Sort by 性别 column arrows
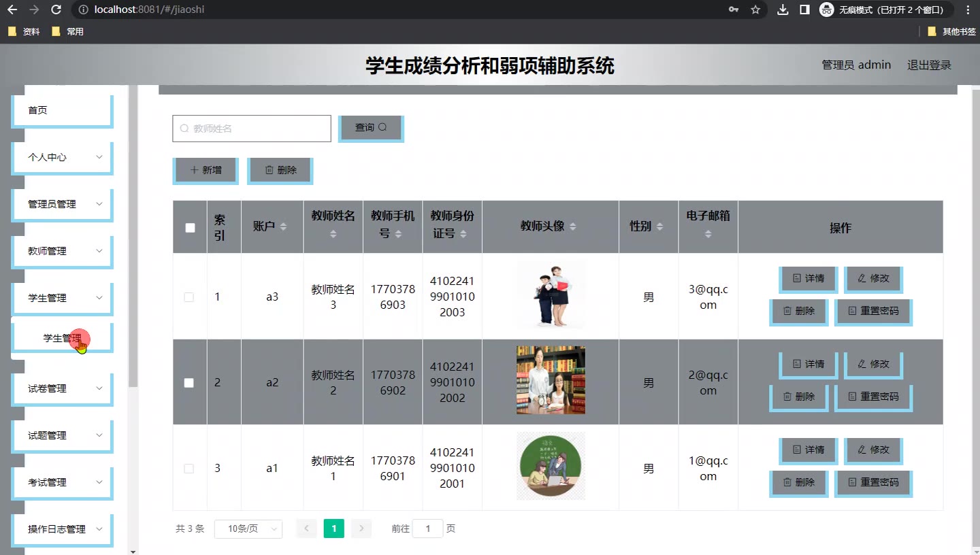 pos(659,226)
